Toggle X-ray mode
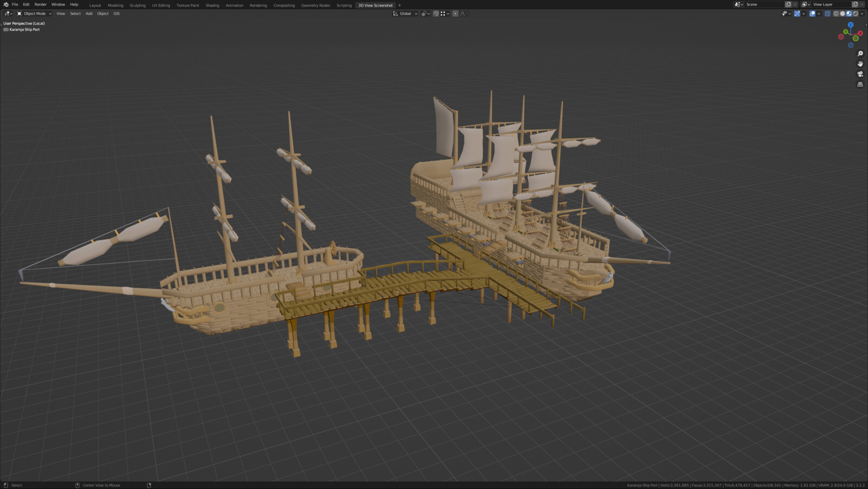Image resolution: width=868 pixels, height=489 pixels. click(x=827, y=14)
